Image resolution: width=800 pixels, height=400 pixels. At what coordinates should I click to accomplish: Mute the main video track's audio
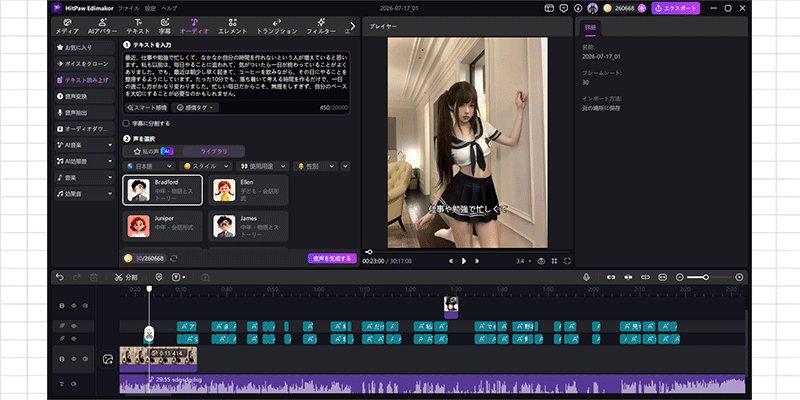click(85, 359)
